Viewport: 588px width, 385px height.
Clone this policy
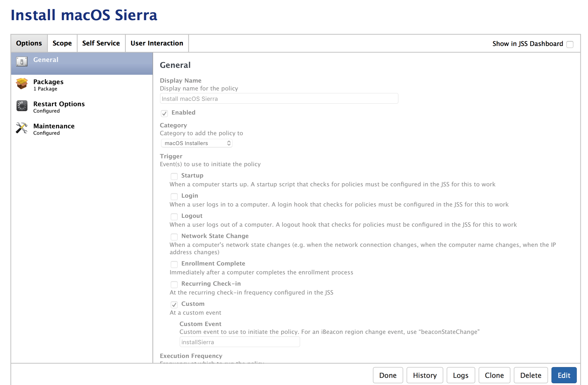pos(494,375)
